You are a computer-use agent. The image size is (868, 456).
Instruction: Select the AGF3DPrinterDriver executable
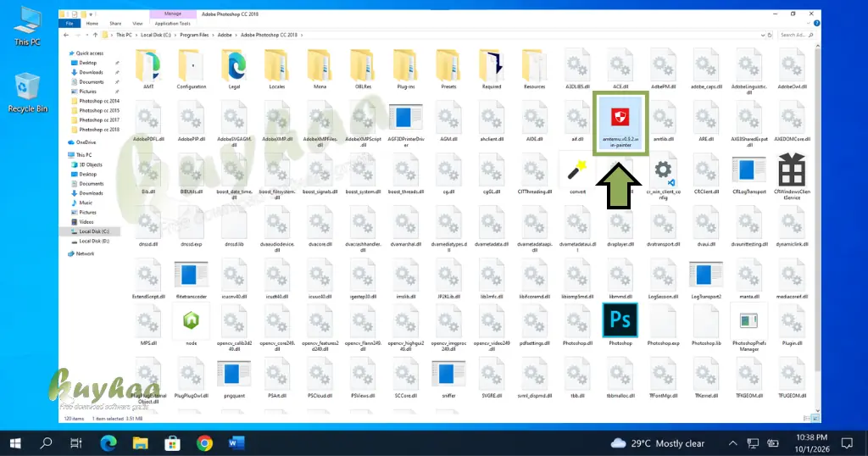pos(406,125)
